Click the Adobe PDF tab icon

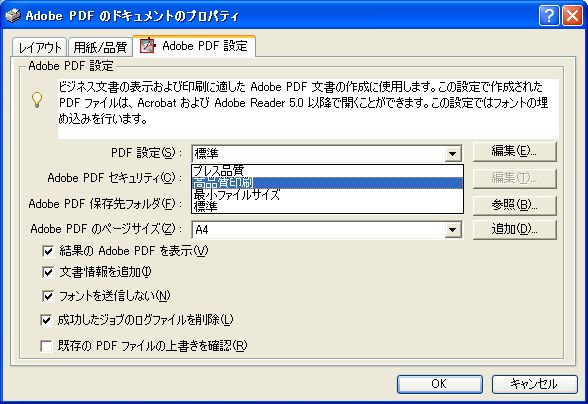[x=147, y=46]
